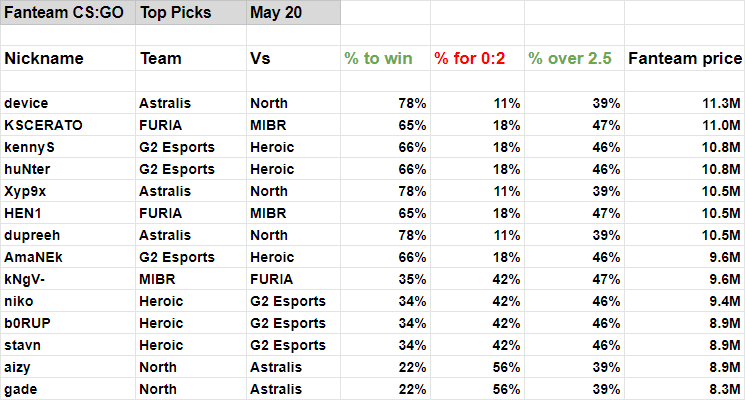Click the 'Fanteam price' column header
Image resolution: width=745 pixels, height=400 pixels.
point(685,58)
